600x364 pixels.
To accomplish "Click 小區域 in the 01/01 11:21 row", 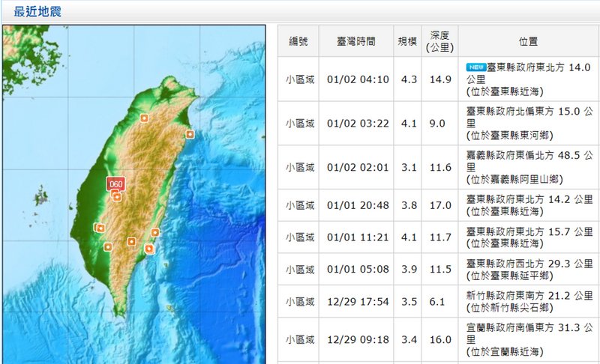I will click(299, 237).
